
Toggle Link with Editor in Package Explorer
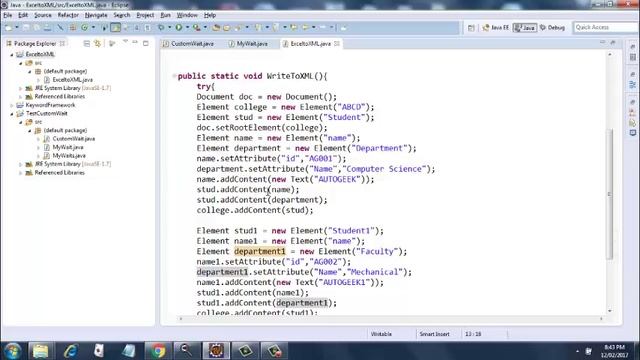[x=98, y=43]
